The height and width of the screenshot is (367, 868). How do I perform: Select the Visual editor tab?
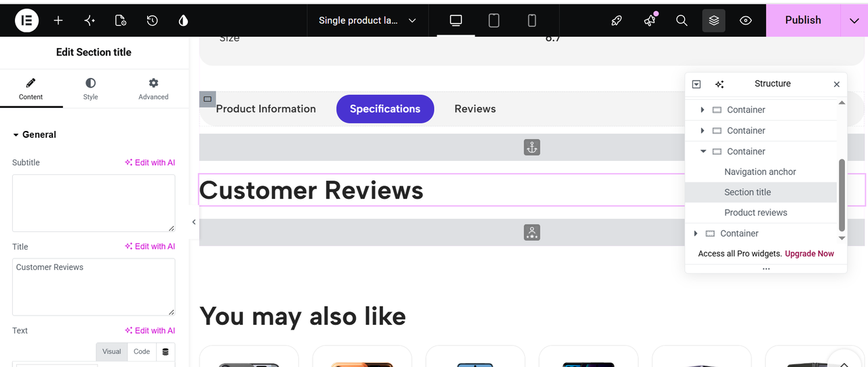[x=112, y=351]
